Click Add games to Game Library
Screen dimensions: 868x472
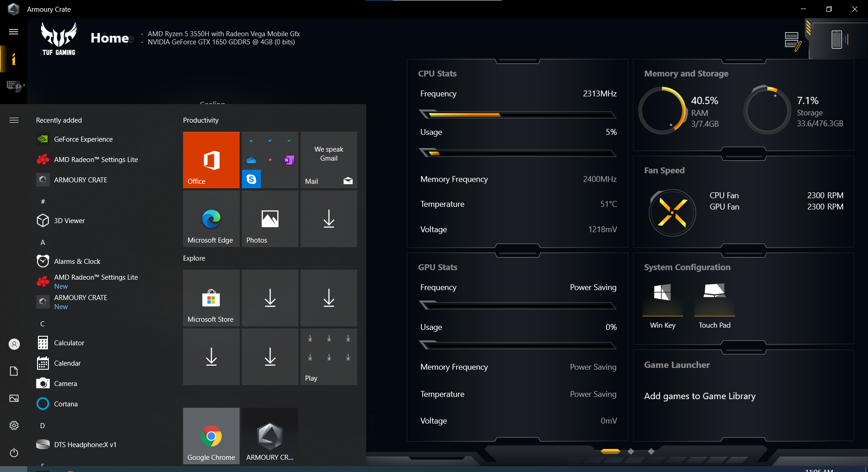699,396
